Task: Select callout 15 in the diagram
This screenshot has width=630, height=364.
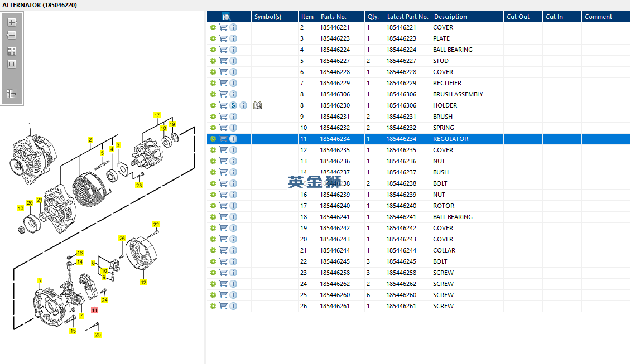Action: click(x=73, y=331)
